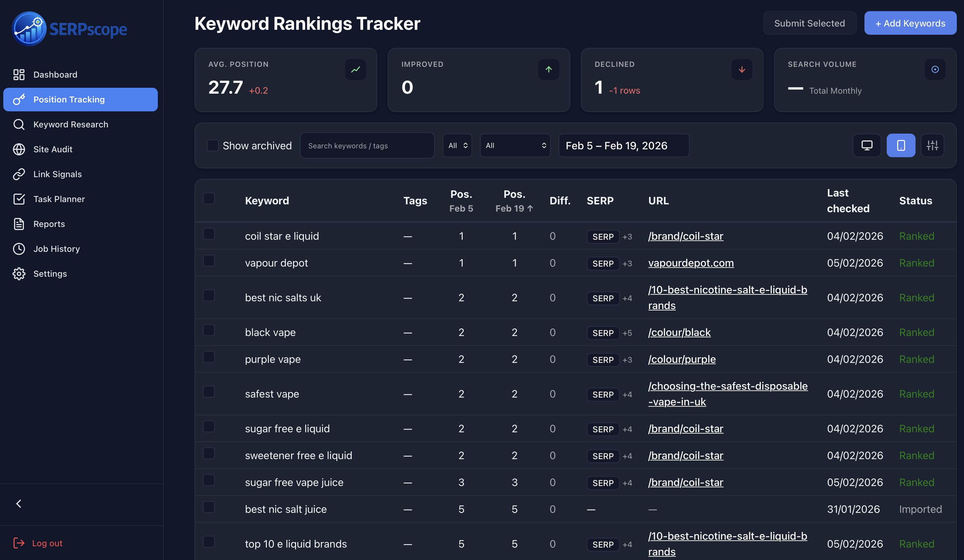
Task: View Job History
Action: click(x=56, y=249)
